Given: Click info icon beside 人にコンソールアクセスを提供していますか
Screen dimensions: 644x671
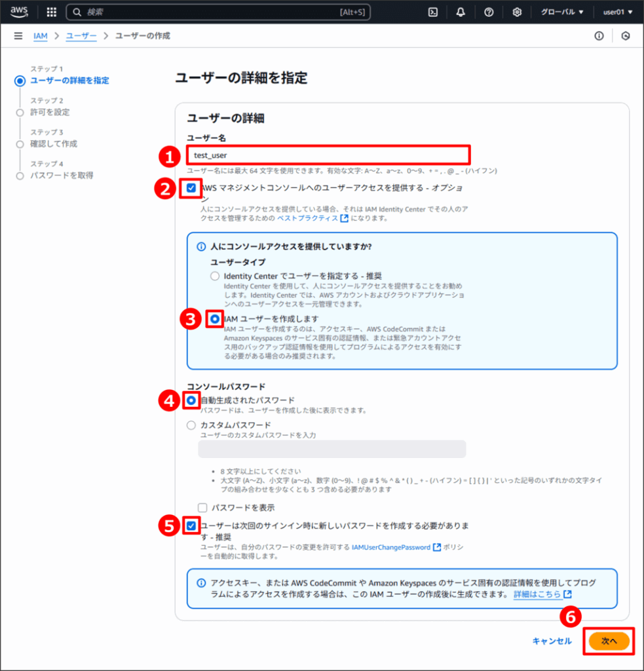Looking at the screenshot, I should [x=201, y=247].
